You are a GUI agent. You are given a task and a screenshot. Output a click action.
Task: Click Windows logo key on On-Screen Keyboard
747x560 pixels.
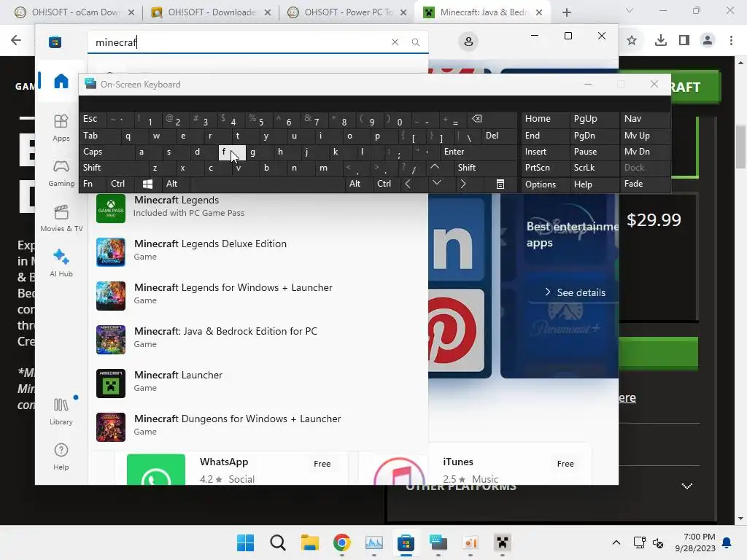click(147, 184)
